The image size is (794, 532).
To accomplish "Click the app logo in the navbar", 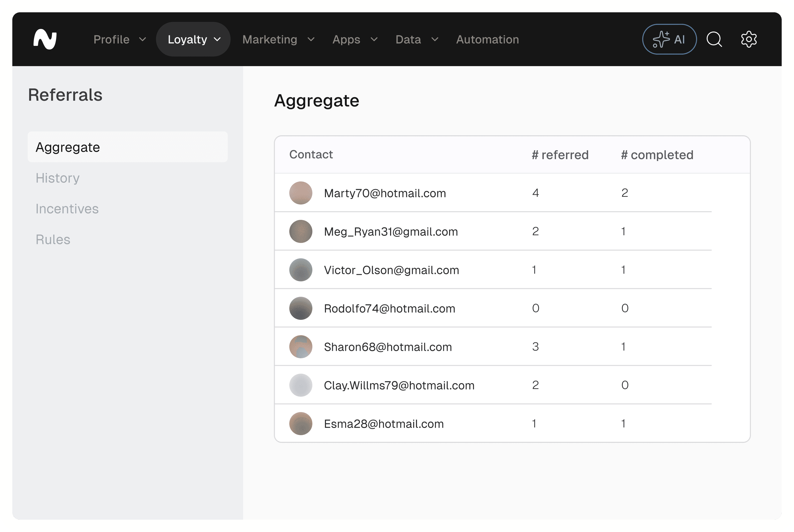I will (x=45, y=39).
